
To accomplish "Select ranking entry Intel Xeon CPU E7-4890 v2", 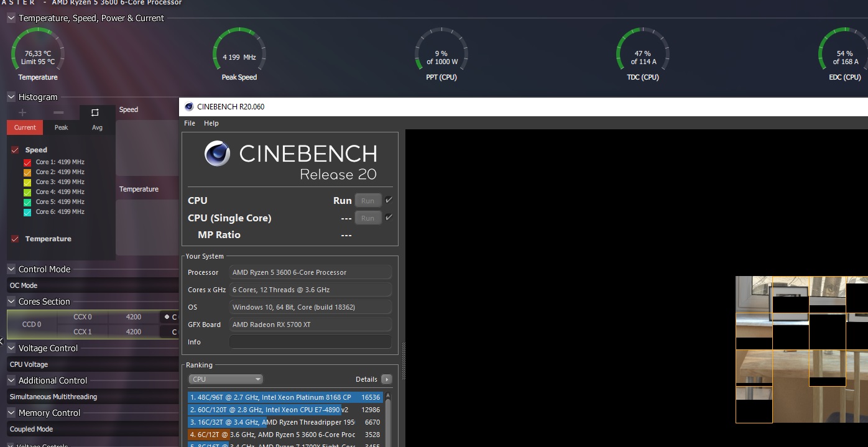I will pos(285,410).
